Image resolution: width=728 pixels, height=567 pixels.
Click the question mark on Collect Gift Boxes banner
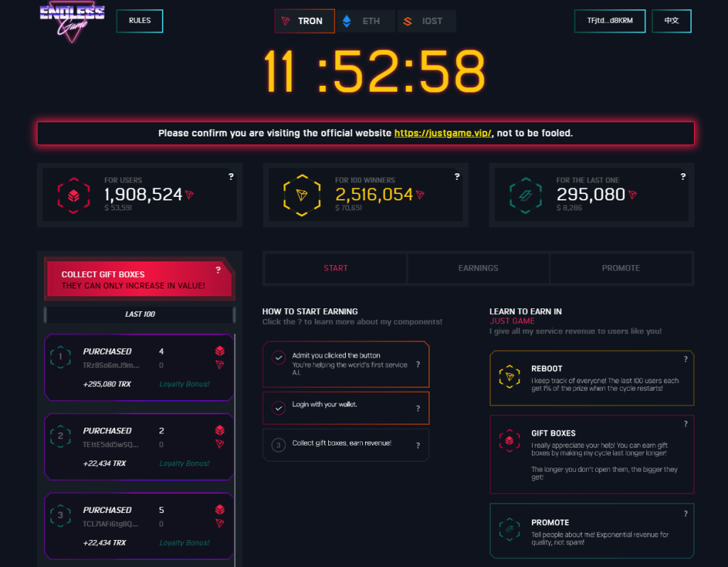(218, 270)
